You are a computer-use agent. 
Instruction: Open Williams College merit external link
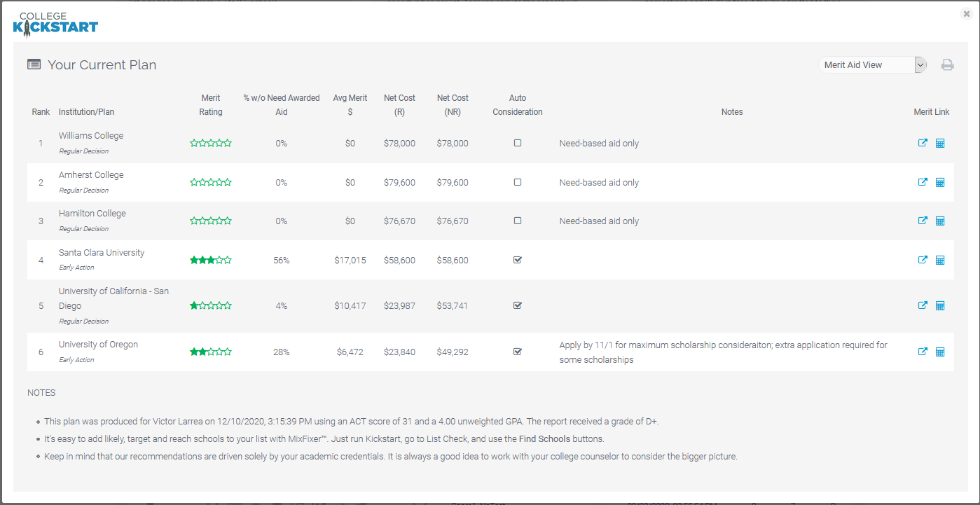923,143
